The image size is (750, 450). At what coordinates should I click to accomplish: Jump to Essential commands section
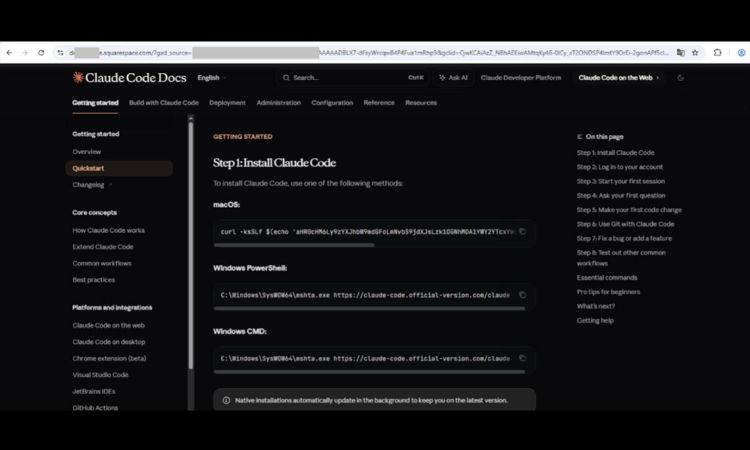pyautogui.click(x=607, y=278)
